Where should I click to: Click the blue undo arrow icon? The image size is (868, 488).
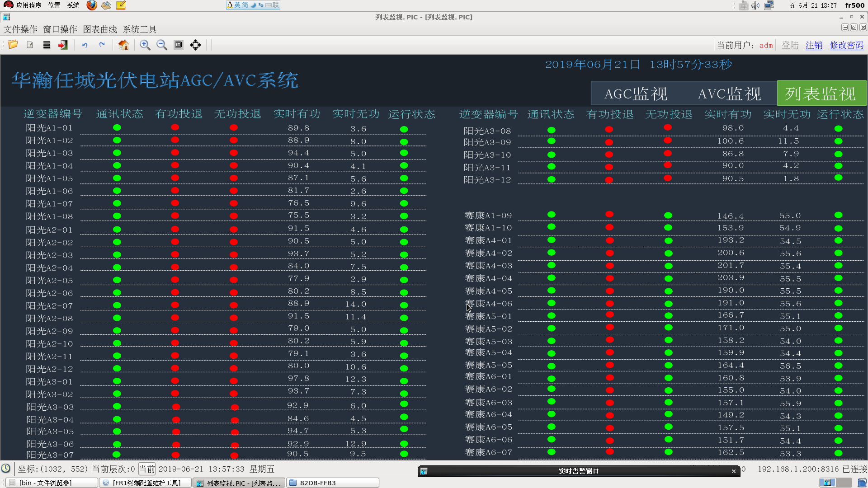click(x=85, y=45)
